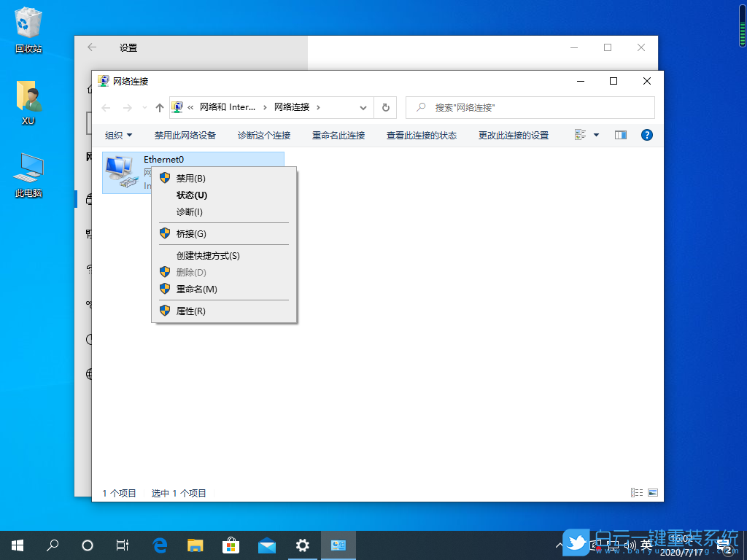Expand the address bar breadcrumb chevron
This screenshot has height=560, width=747.
pos(362,107)
